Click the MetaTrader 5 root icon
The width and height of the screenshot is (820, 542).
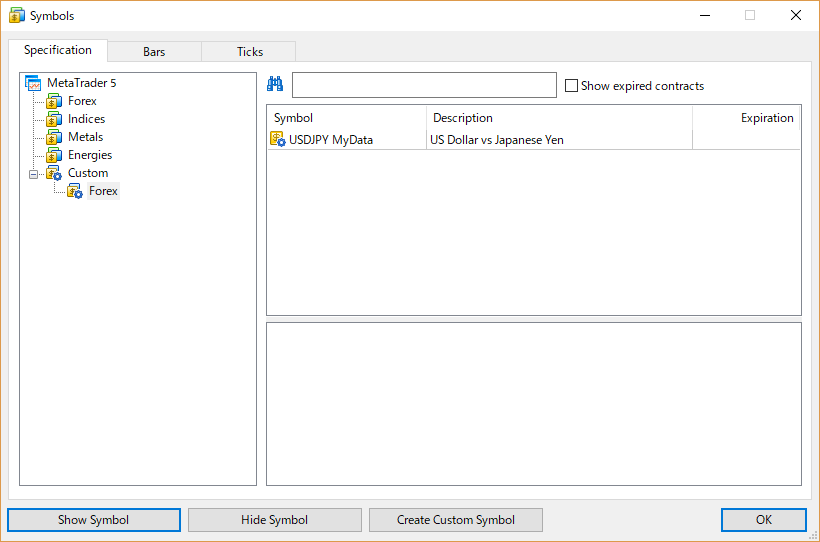pos(33,83)
